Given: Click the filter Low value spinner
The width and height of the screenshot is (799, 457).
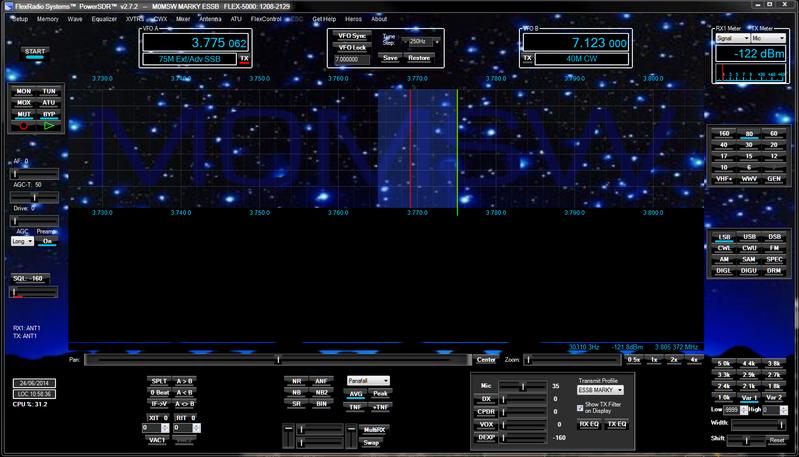Looking at the screenshot, I should pyautogui.click(x=743, y=410).
